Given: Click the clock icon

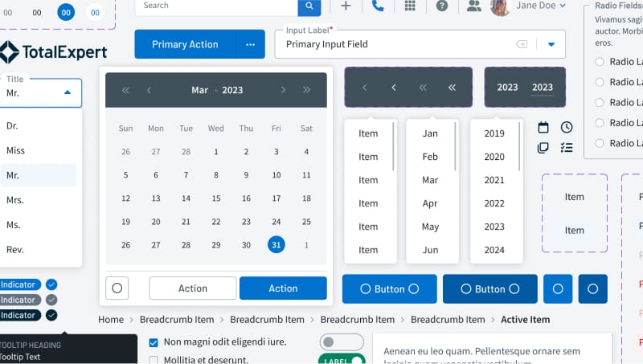Looking at the screenshot, I should (x=567, y=128).
